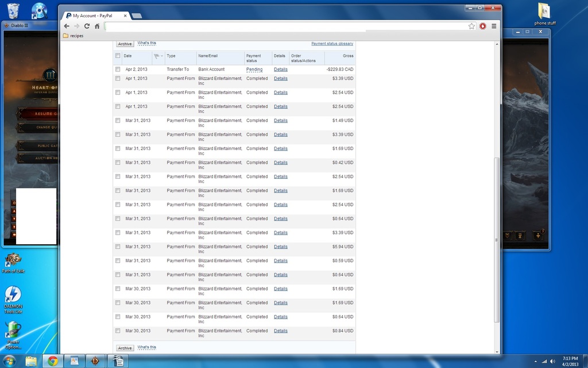The image size is (588, 368).
Task: Click the browser home icon
Action: [96, 26]
